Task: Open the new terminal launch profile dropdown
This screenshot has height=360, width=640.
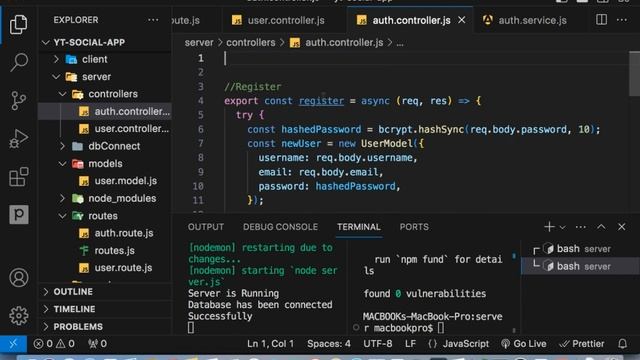Action: [562, 227]
